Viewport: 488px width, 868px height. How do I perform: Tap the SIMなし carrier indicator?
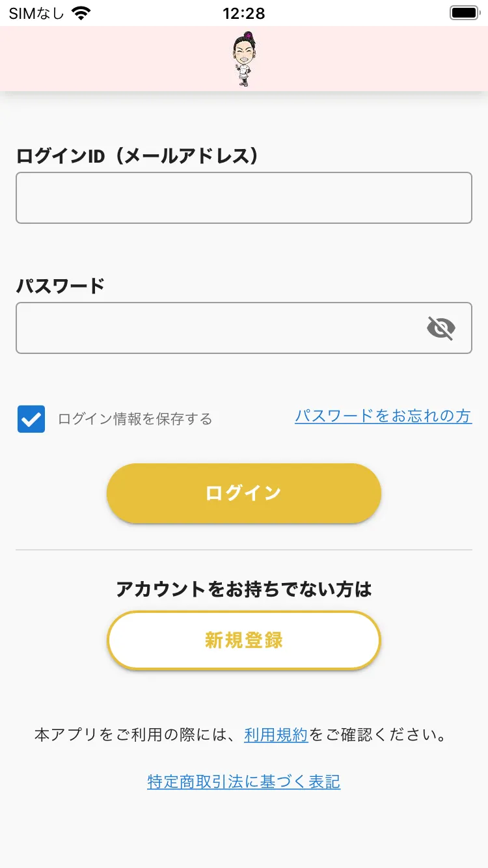point(36,13)
